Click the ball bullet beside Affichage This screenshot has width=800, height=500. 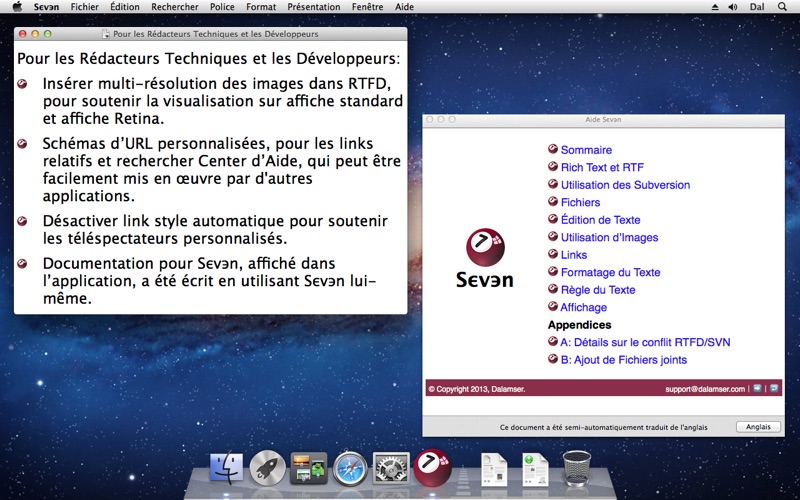pos(553,306)
